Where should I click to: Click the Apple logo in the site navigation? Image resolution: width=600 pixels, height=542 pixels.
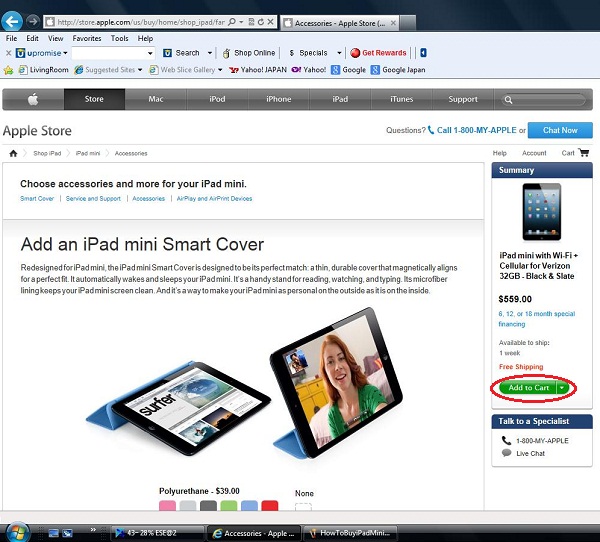(x=33, y=100)
